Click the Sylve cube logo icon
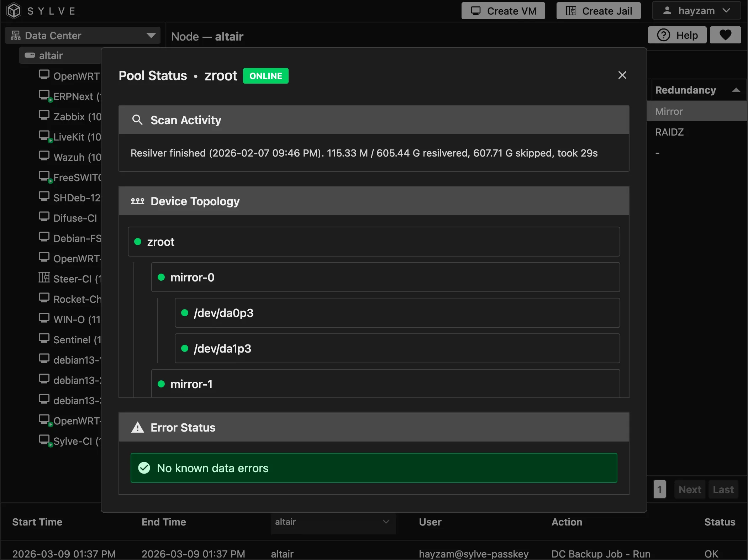Screen dimensions: 748x560 pyautogui.click(x=14, y=11)
